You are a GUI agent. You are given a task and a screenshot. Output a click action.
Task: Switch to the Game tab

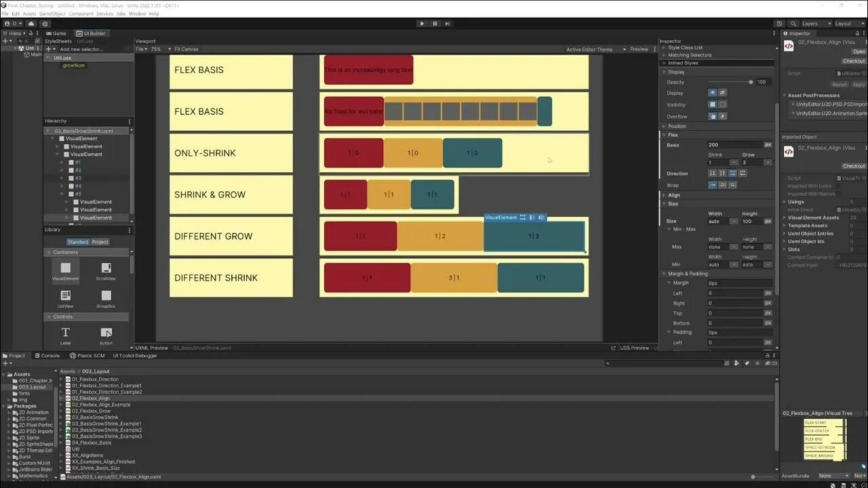[x=56, y=33]
